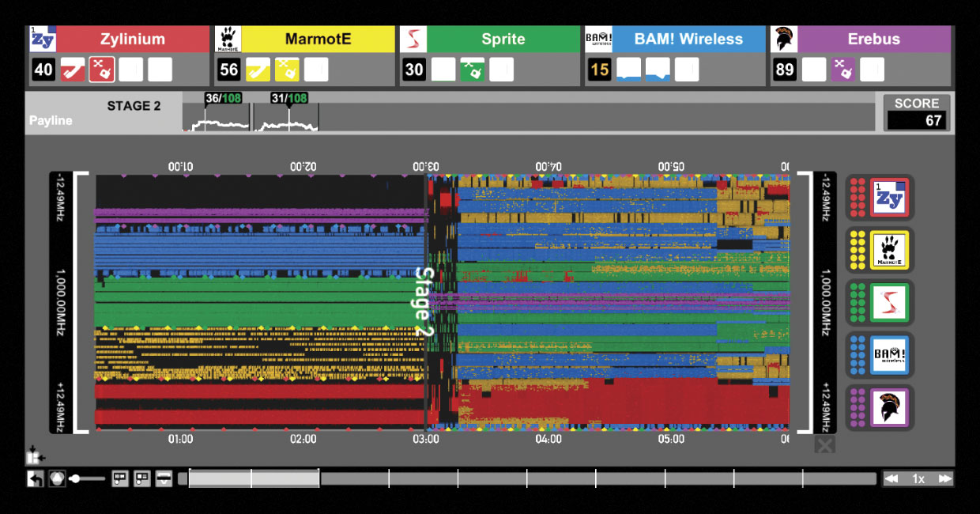Screen dimensions: 980x514
Task: Click the first layout view icon
Action: click(x=120, y=478)
